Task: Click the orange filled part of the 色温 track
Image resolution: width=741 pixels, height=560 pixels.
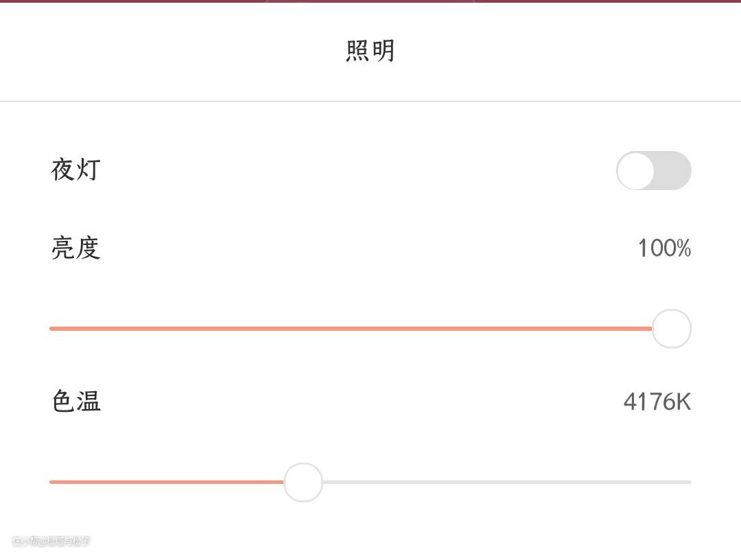Action: [165, 482]
